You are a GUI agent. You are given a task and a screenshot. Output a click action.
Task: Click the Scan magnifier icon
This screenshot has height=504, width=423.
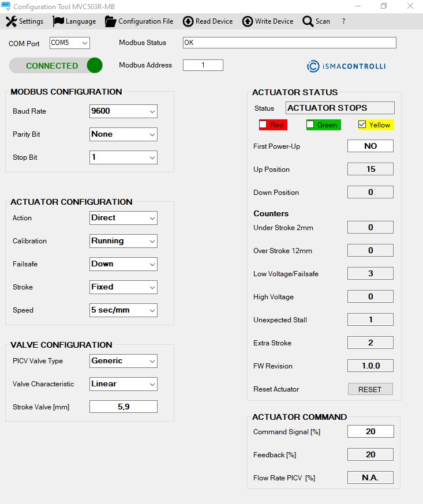pyautogui.click(x=308, y=21)
